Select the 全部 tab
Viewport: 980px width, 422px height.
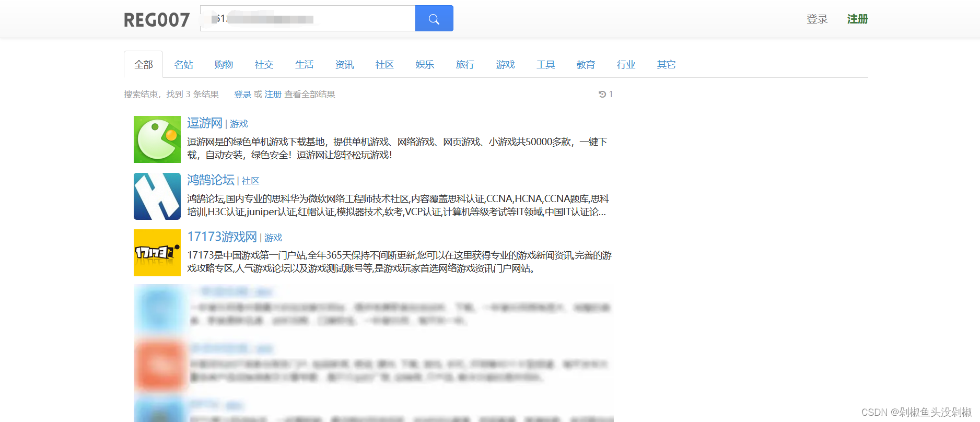144,64
